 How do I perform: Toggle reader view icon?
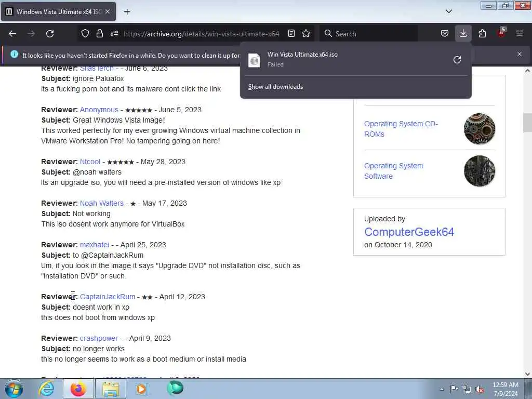tap(291, 34)
